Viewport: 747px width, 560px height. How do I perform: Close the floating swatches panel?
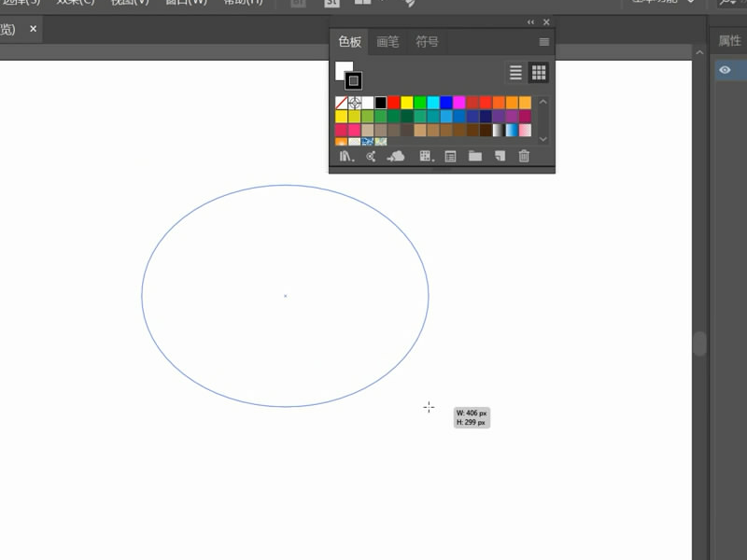[546, 21]
